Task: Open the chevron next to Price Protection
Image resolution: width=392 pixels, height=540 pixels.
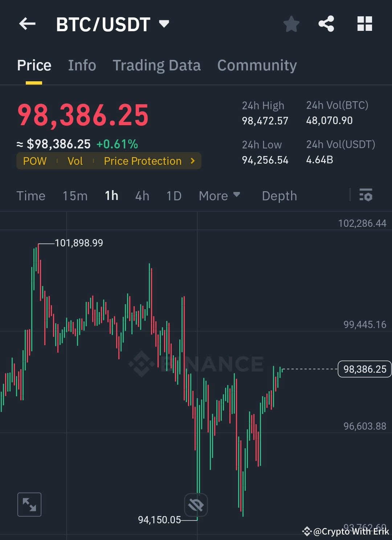Action: (x=193, y=161)
